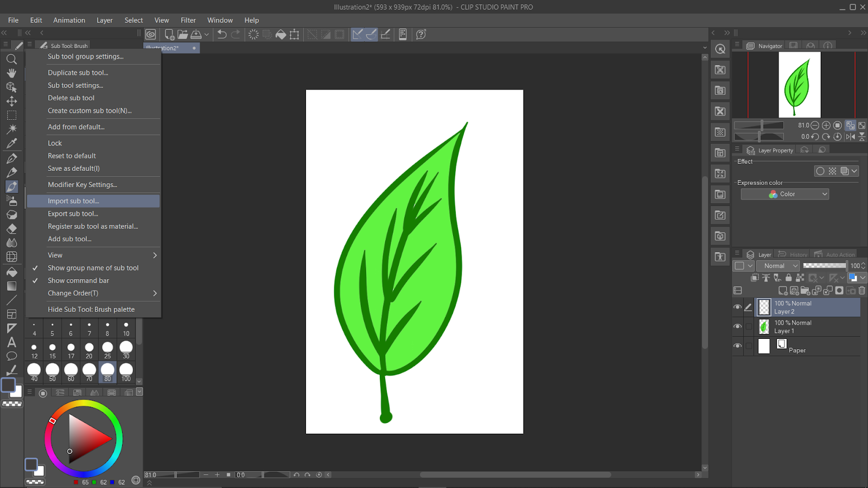Open the Normal blending mode dropdown
The image size is (868, 488).
pos(778,266)
